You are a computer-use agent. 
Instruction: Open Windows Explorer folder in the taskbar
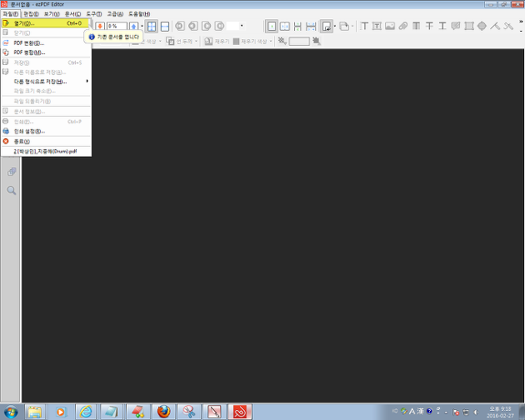34,412
